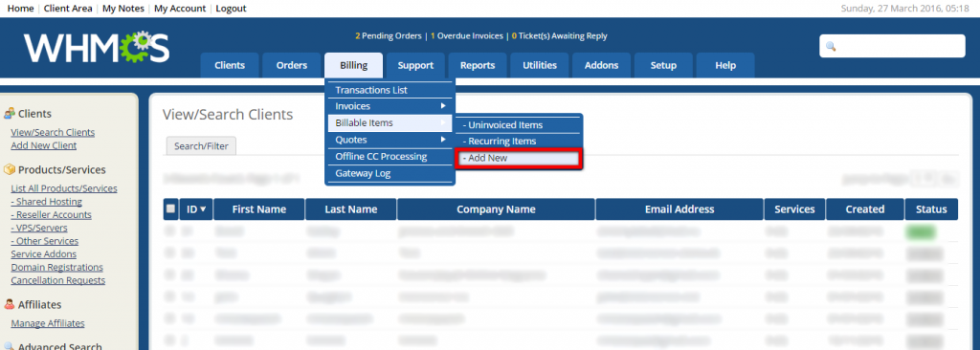Open the Setup main tab
Viewport: 980px width, 350px height.
[663, 66]
